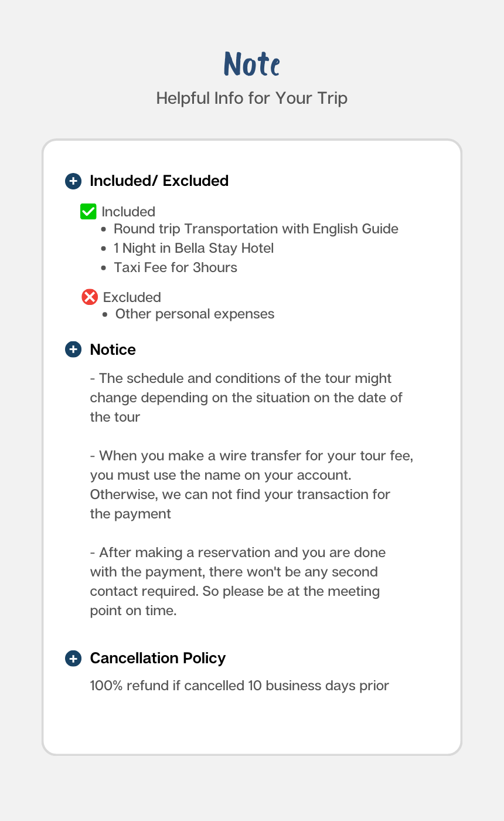
Task: Click the tour schedule change notice paragraph
Action: click(x=246, y=398)
